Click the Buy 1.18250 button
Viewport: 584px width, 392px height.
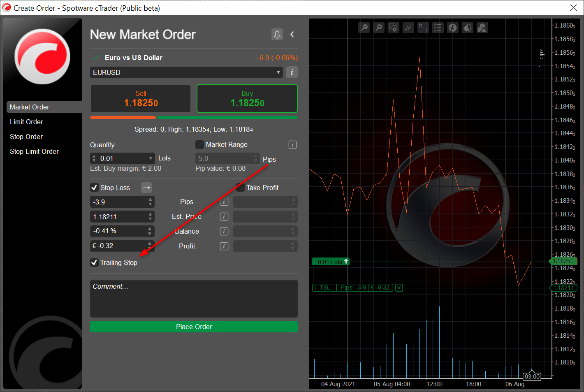[x=247, y=99]
